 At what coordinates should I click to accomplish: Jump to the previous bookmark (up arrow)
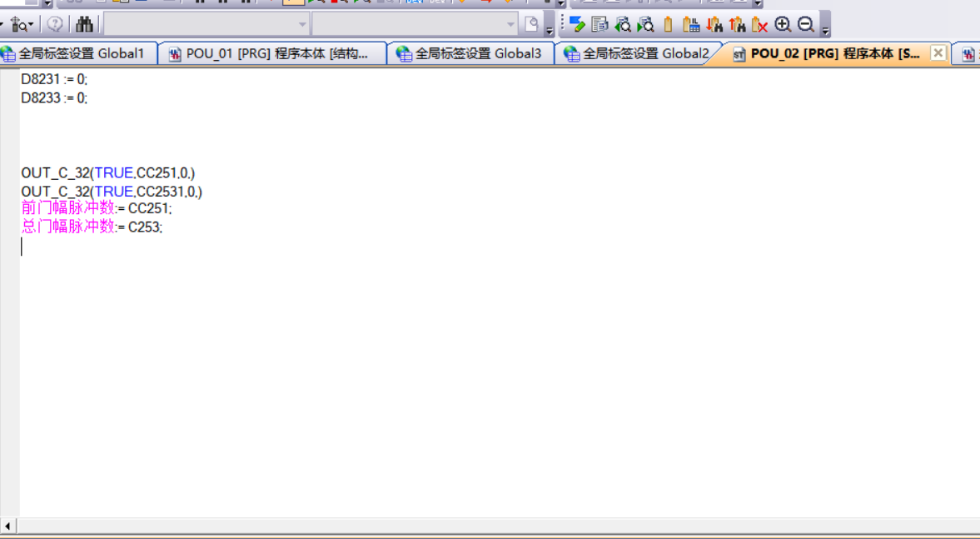tap(736, 24)
